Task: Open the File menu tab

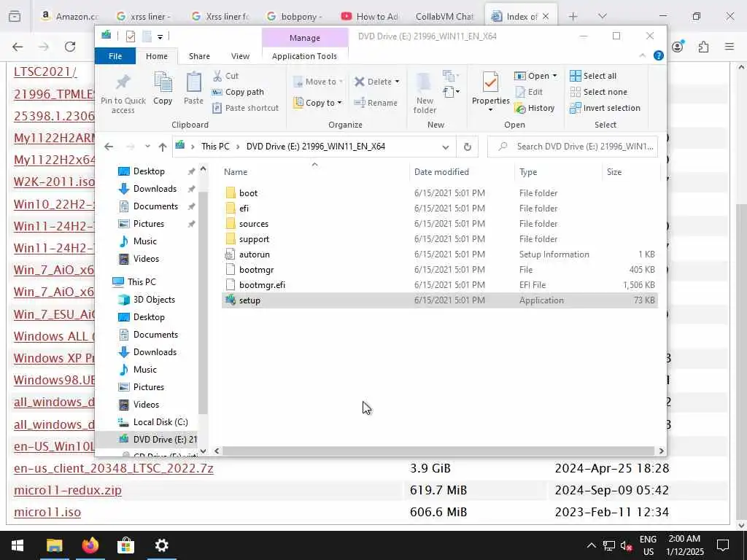Action: point(115,56)
